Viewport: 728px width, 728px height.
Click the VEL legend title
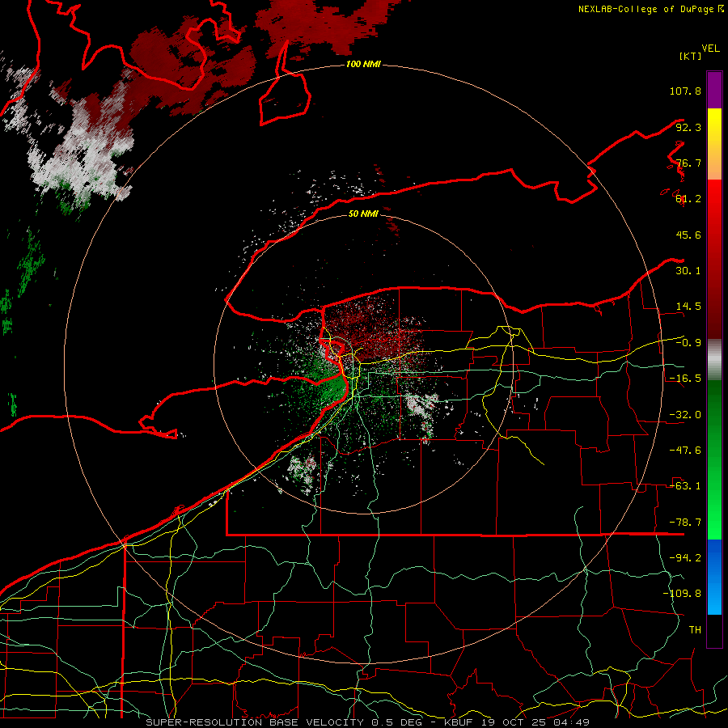point(710,49)
